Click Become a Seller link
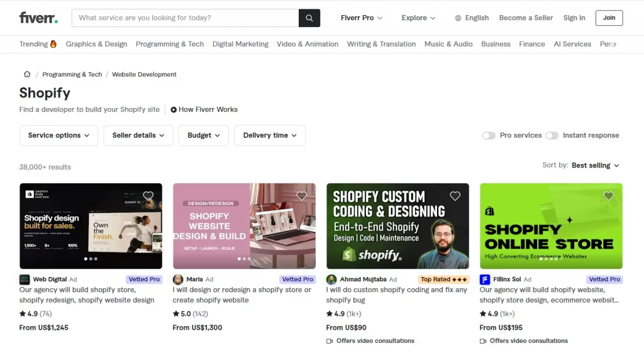 click(x=526, y=18)
